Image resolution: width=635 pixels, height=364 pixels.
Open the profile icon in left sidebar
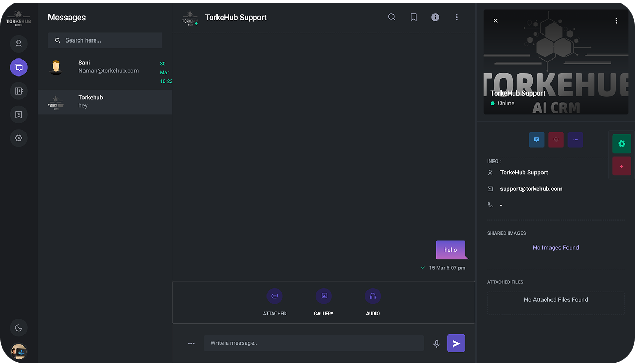(19, 44)
